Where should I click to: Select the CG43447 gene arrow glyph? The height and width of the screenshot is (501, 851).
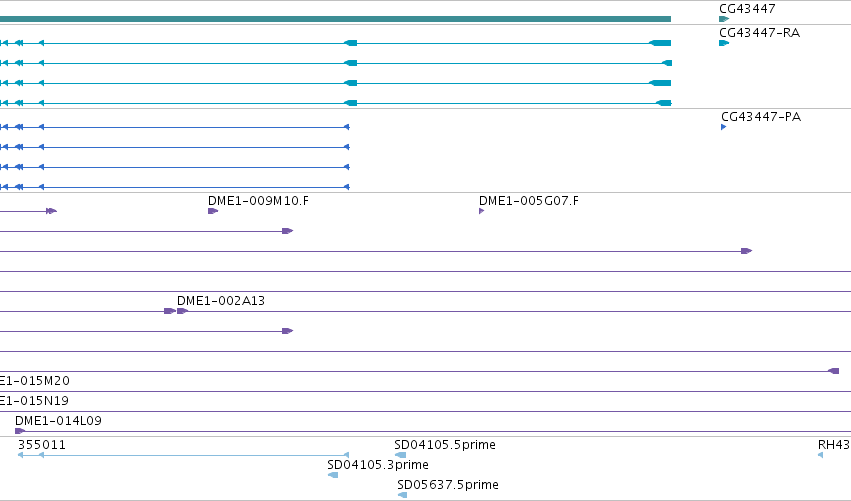[724, 19]
